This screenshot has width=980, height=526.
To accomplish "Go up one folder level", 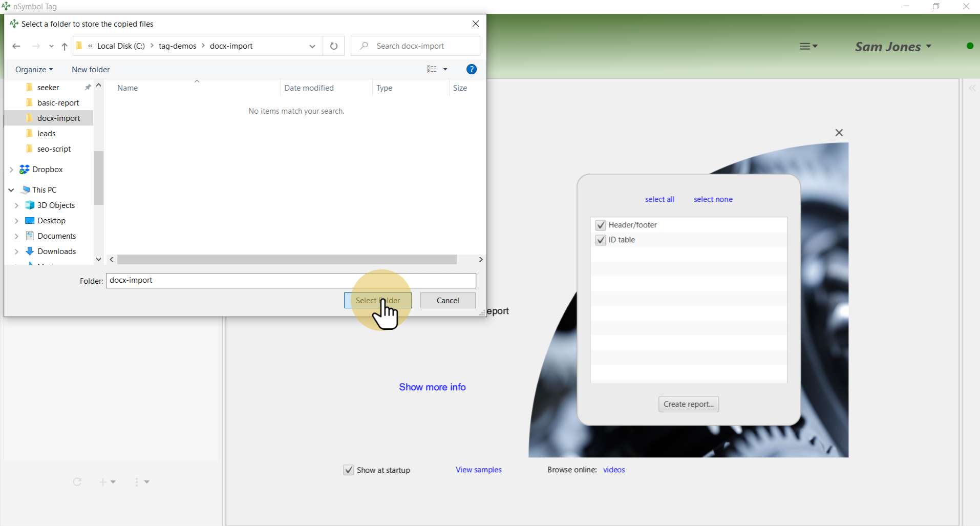I will click(x=65, y=46).
